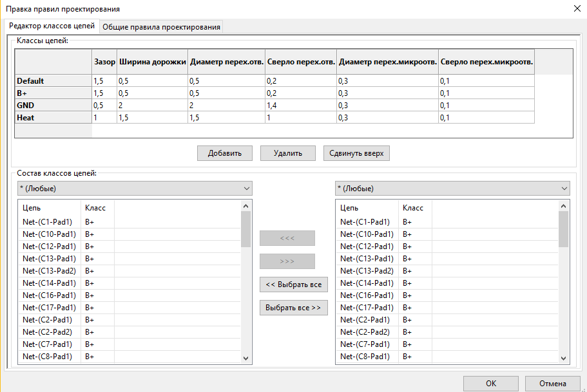The height and width of the screenshot is (392, 587).
Task: Select Net-(C13-Pad2) in left list
Action: point(48,271)
